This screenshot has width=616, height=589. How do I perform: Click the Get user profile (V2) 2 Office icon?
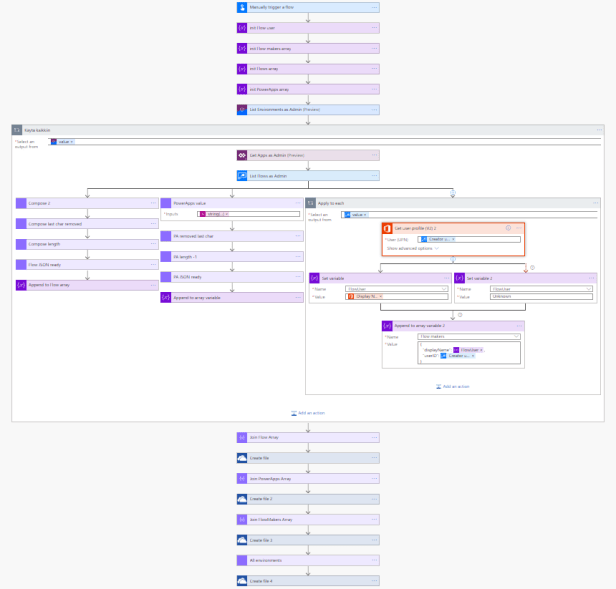[x=387, y=228]
